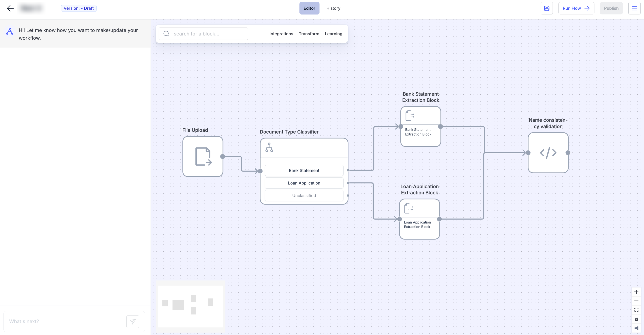Click the fit view icon
This screenshot has height=335, width=644.
(636, 310)
